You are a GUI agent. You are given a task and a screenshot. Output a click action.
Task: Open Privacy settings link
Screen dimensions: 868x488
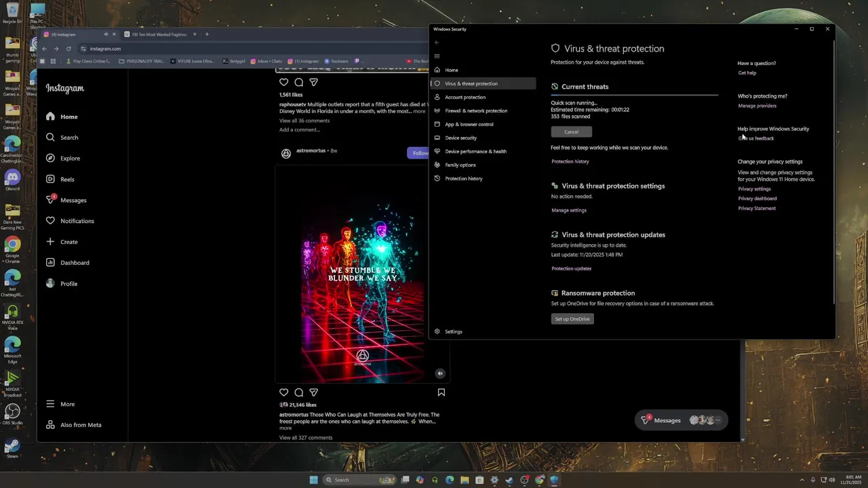click(754, 189)
